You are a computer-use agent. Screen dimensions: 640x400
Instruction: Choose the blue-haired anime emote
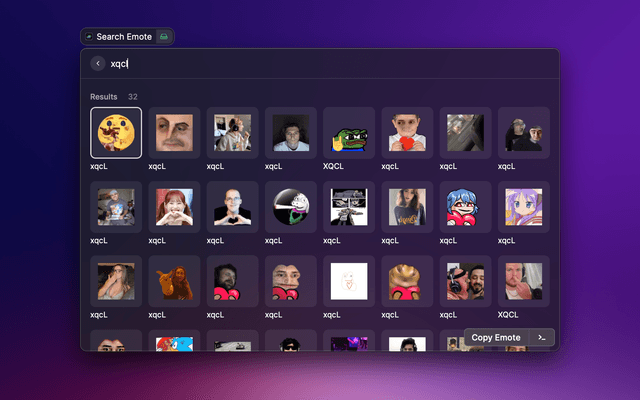coord(465,207)
